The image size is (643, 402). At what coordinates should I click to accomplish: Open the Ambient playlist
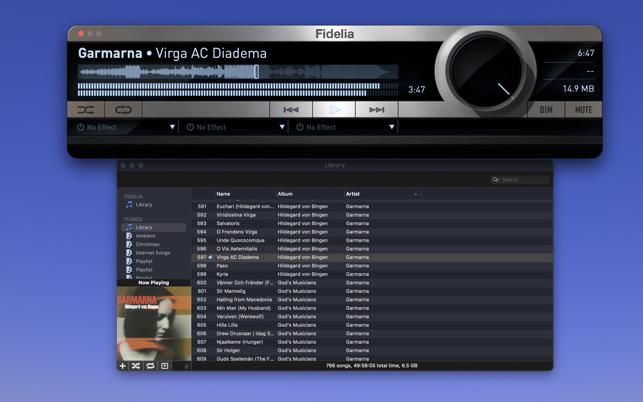pyautogui.click(x=145, y=236)
